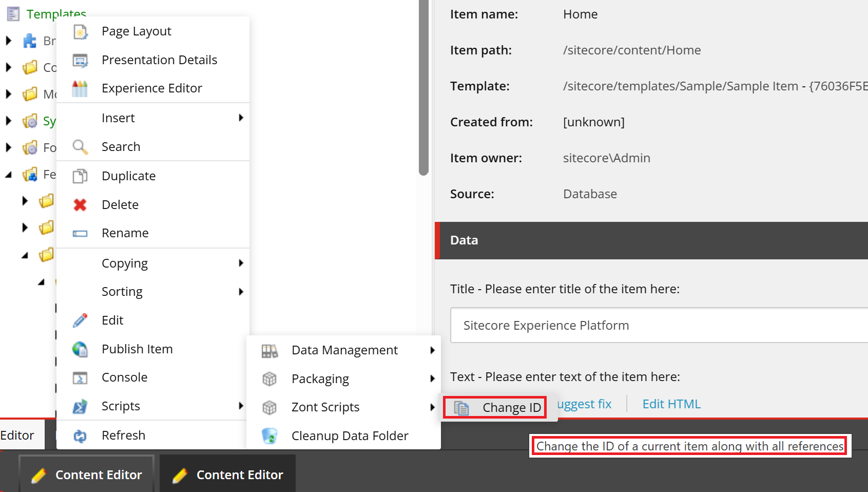The height and width of the screenshot is (492, 868).
Task: Click Change ID menu item
Action: click(x=495, y=408)
